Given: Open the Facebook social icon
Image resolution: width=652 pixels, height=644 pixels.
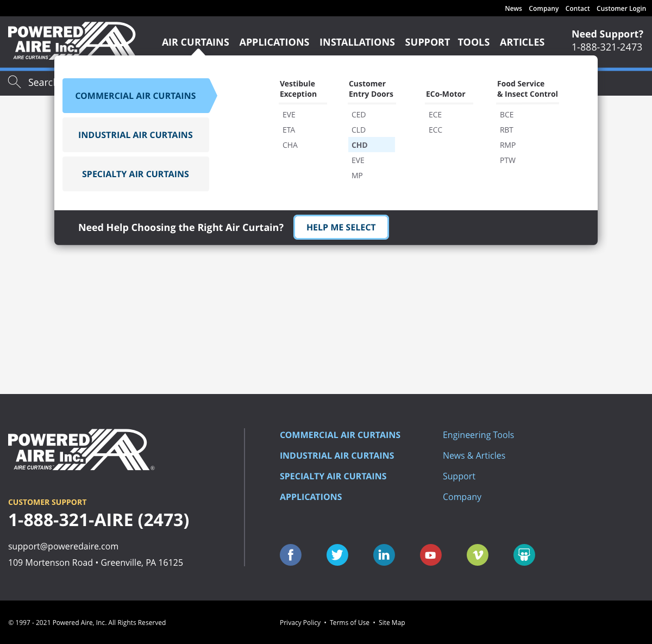Looking at the screenshot, I should pyautogui.click(x=291, y=555).
